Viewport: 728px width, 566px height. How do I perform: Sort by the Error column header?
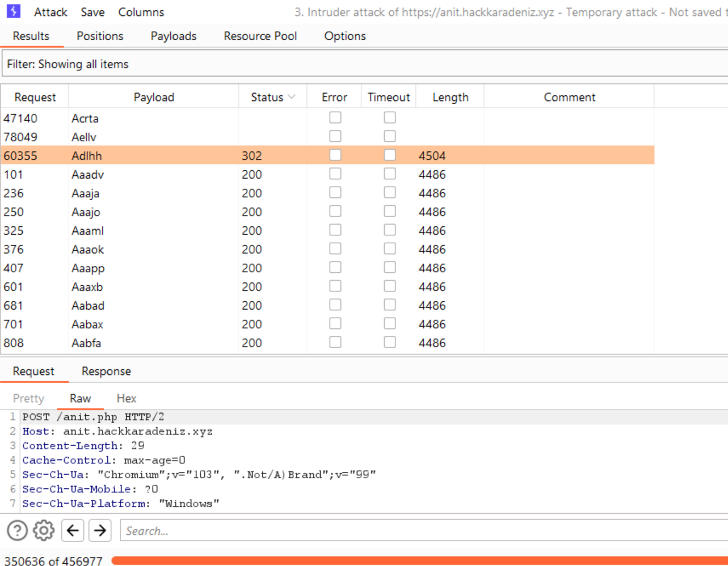coord(334,97)
